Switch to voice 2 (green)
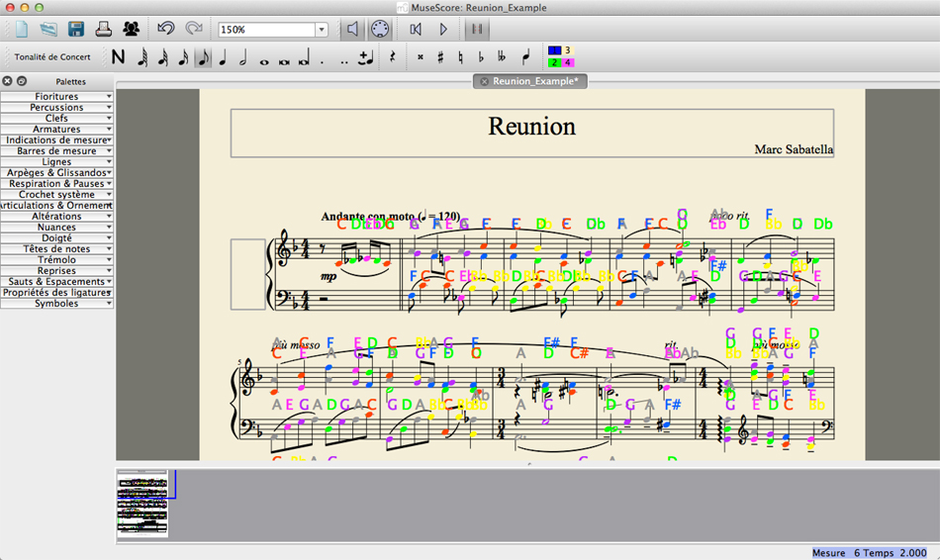Screen dimensions: 940x560 [x=554, y=62]
